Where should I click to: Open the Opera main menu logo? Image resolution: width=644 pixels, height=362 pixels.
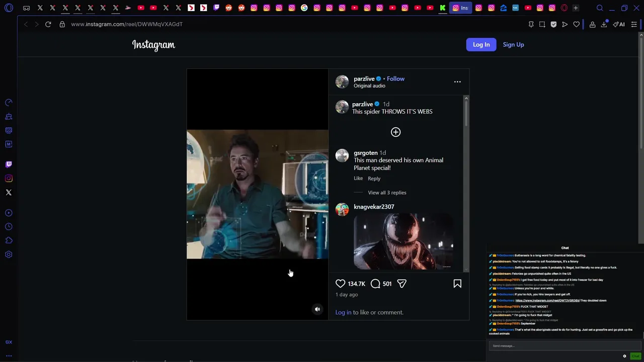(9, 8)
